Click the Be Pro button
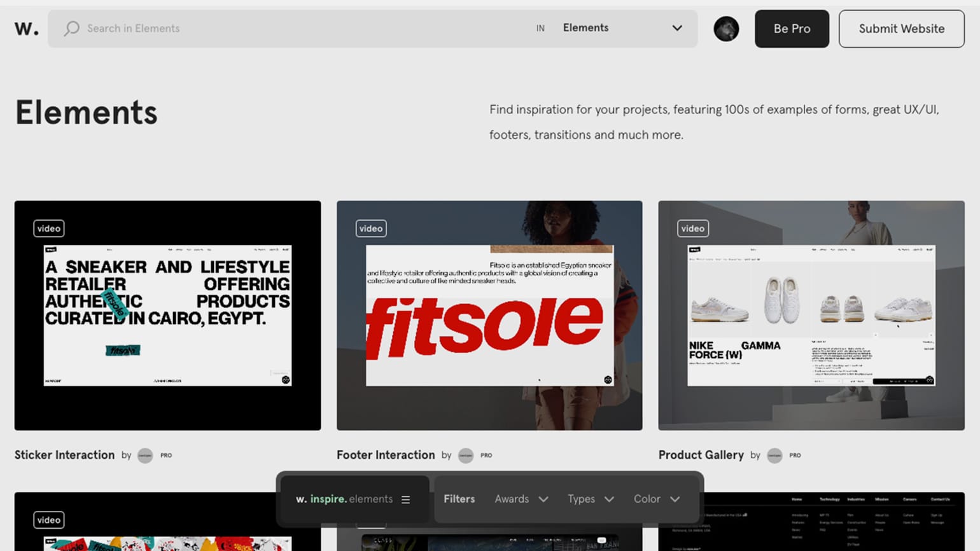 [x=792, y=29]
